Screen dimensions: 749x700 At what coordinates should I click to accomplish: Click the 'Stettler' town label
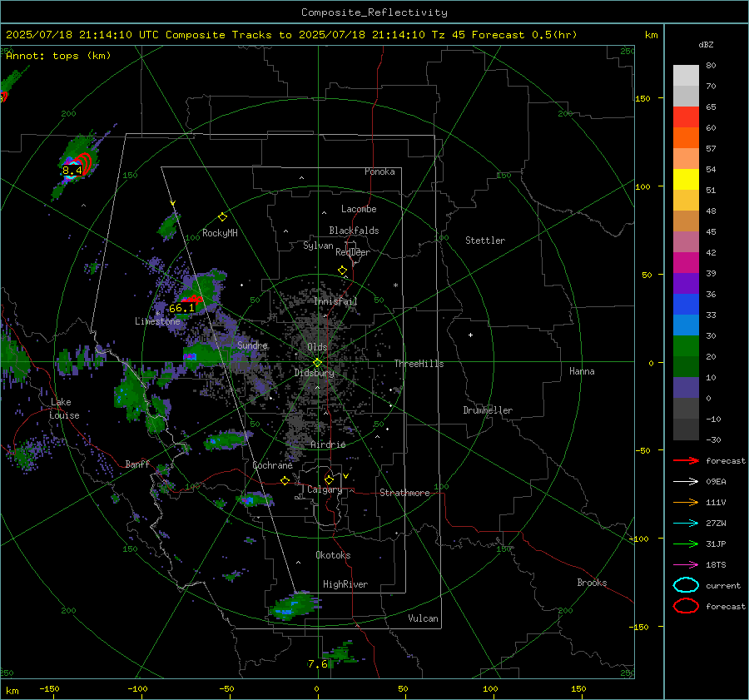[485, 241]
